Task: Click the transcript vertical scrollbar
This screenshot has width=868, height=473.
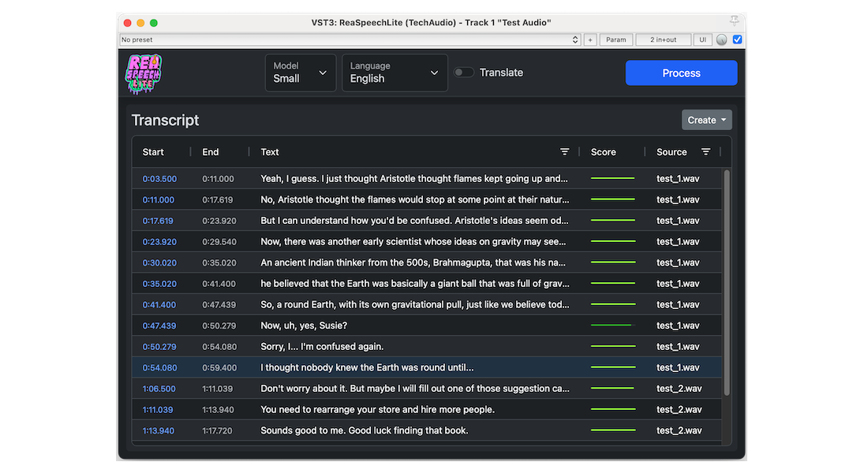Action: tap(727, 284)
